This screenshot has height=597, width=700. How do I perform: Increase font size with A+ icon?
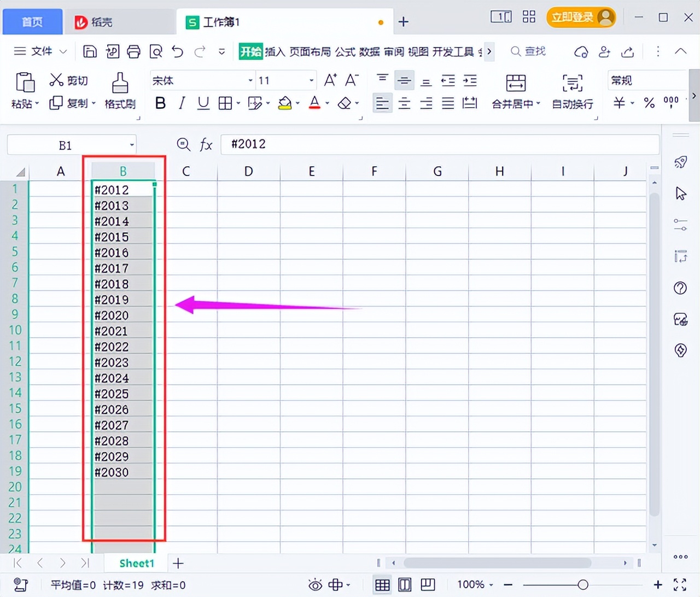(330, 80)
